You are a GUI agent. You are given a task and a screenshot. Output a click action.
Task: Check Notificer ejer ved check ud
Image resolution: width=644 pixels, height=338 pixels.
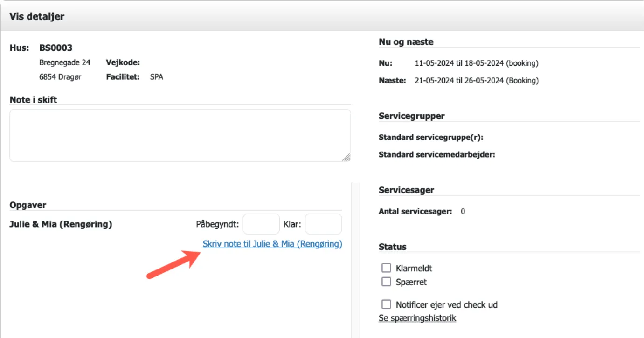click(386, 304)
